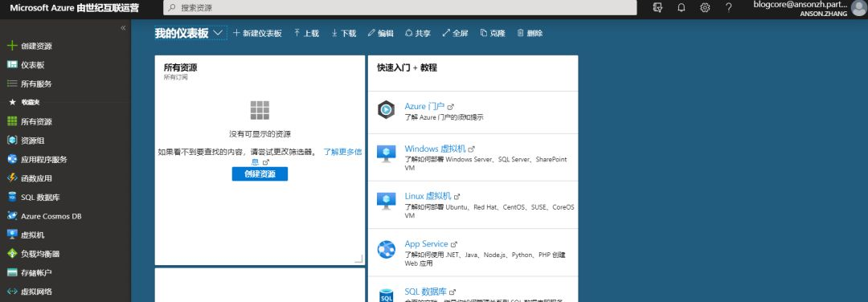
Task: Click the 虚拟机 sidebar icon
Action: tap(12, 235)
